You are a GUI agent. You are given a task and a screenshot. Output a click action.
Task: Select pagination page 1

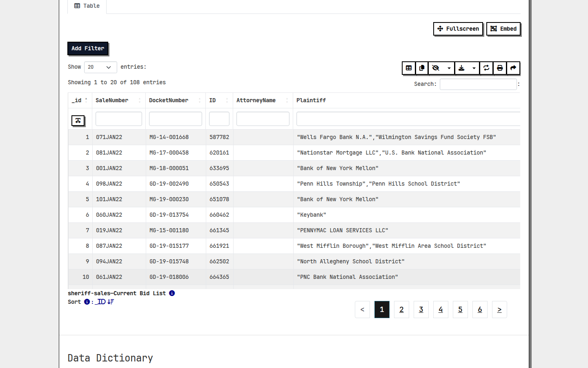pyautogui.click(x=382, y=310)
